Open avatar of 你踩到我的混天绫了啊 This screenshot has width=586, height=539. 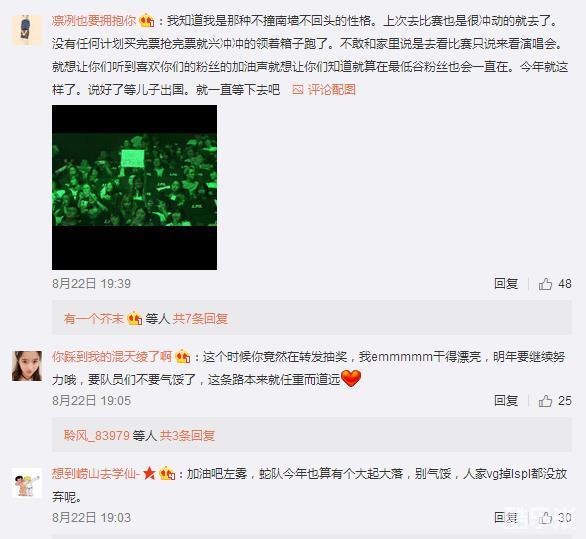click(x=27, y=366)
